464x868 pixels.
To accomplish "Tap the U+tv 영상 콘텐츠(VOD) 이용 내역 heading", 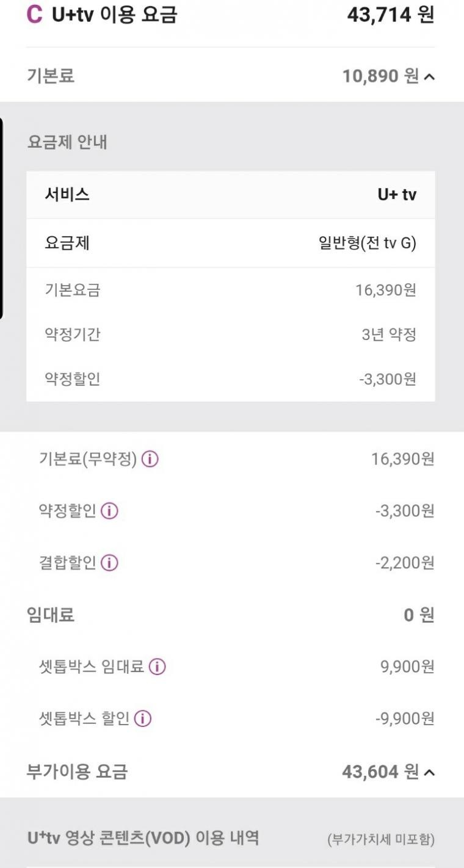I will click(x=143, y=838).
